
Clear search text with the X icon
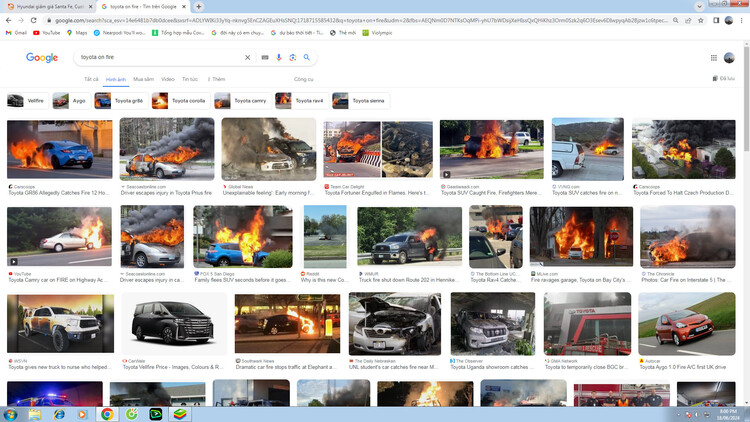click(247, 57)
